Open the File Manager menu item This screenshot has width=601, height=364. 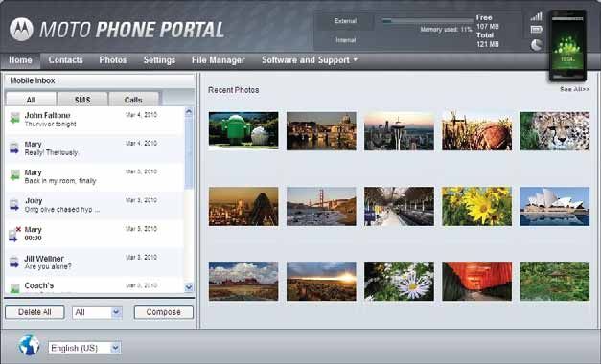coord(219,60)
